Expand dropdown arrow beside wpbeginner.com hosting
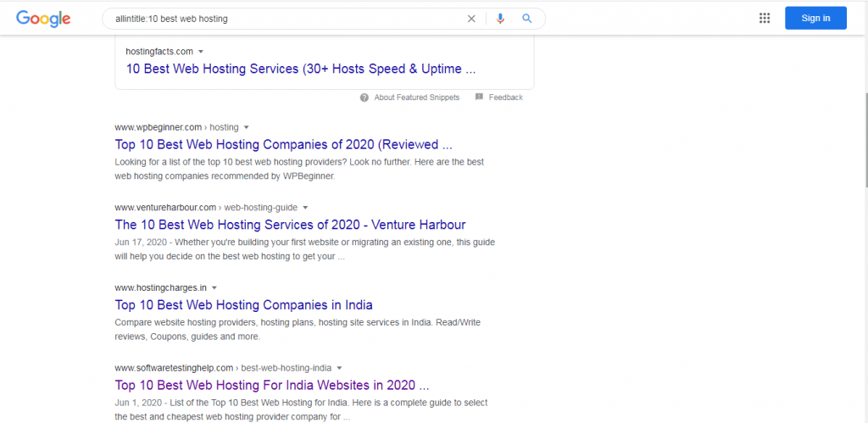The width and height of the screenshot is (868, 423). click(x=247, y=127)
